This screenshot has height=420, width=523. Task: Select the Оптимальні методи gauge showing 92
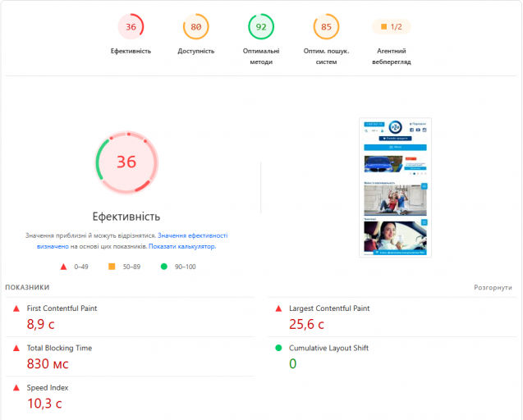point(261,27)
